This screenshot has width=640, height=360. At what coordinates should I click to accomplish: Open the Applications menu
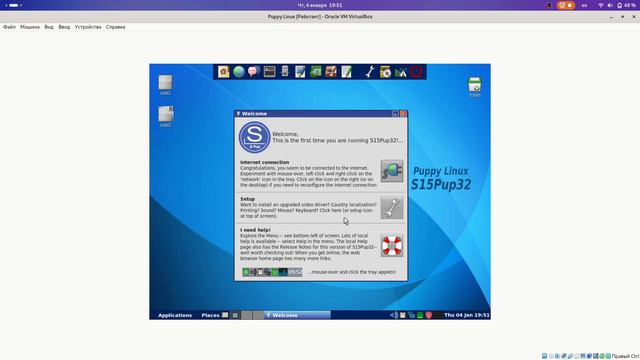(x=175, y=315)
